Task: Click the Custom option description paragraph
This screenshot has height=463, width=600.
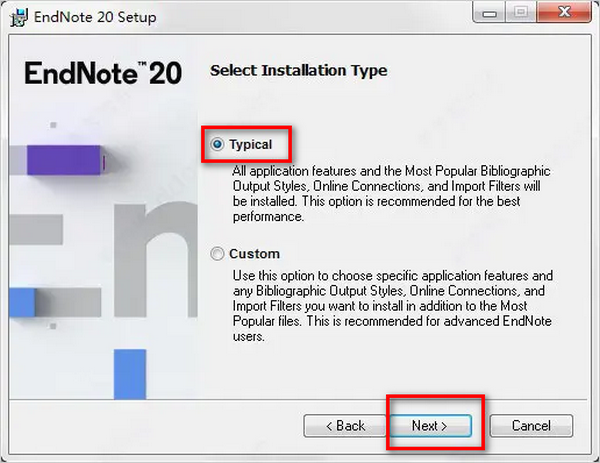Action: pos(393,306)
